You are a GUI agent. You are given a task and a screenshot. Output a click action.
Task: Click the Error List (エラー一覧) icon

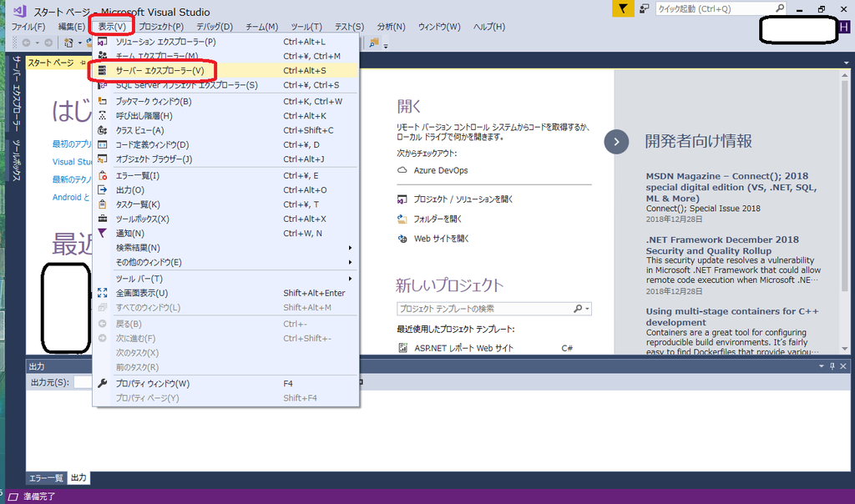(102, 175)
